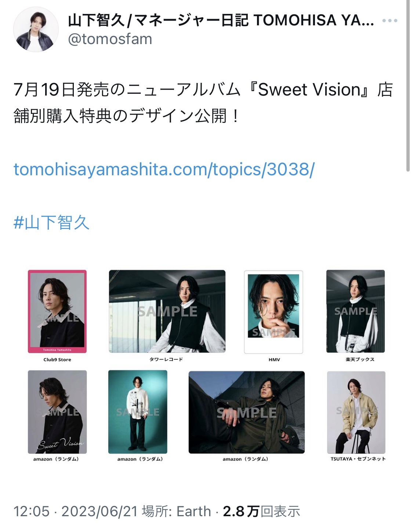Viewport: 413px width, 532px height.
Task: View the wide amazon olive jacket photo
Action: (247, 412)
